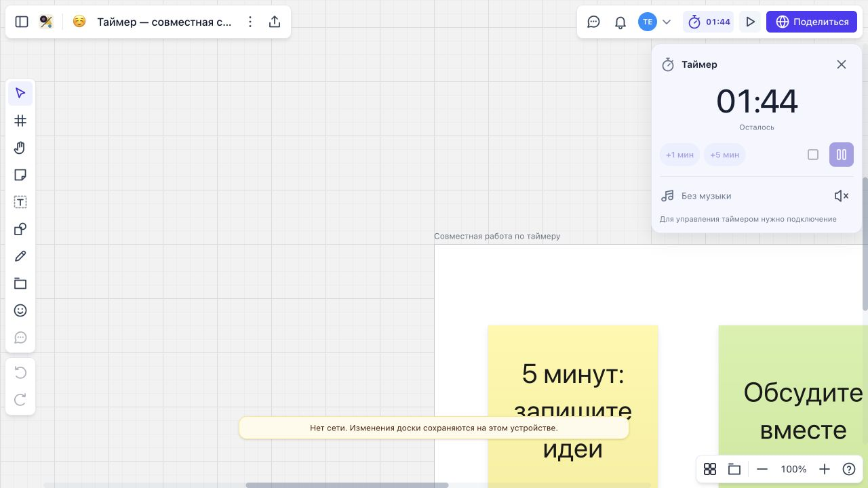The height and width of the screenshot is (488, 868).
Task: Click the Таймер panel stopwatch icon
Action: click(668, 64)
